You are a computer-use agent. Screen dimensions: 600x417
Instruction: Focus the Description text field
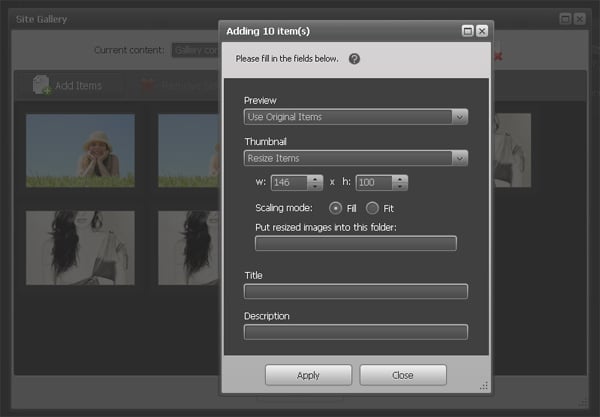(355, 332)
